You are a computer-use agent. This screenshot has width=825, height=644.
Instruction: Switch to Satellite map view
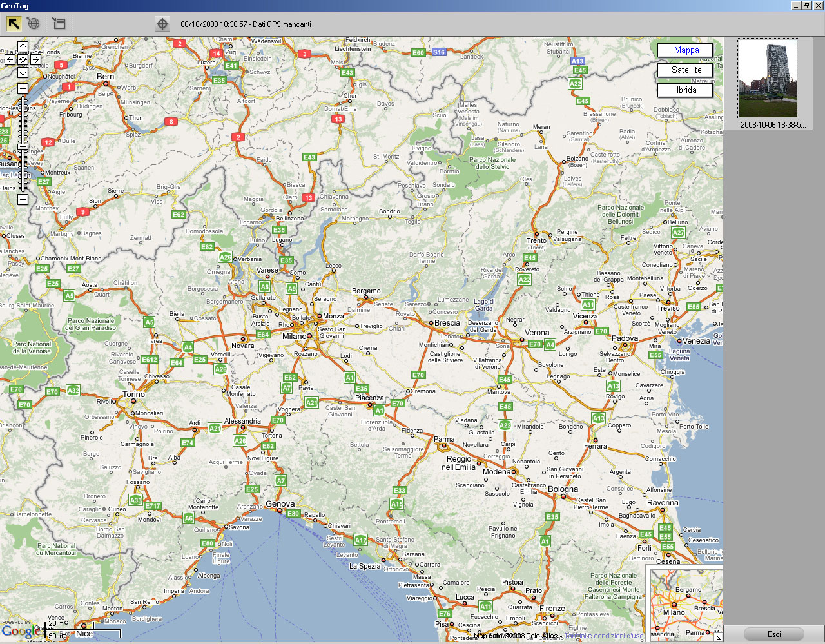686,70
